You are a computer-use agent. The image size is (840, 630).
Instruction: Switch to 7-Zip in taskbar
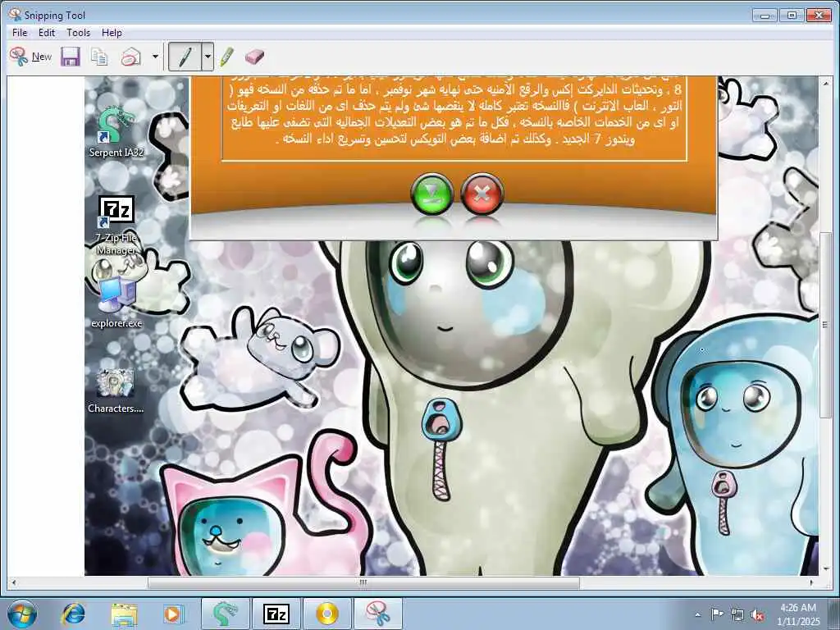tap(276, 614)
